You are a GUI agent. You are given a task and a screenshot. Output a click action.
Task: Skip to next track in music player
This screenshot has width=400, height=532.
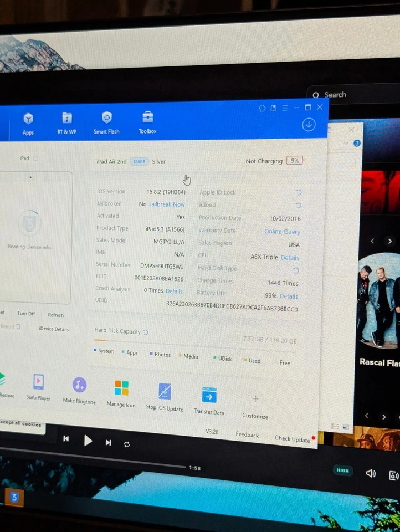[108, 442]
